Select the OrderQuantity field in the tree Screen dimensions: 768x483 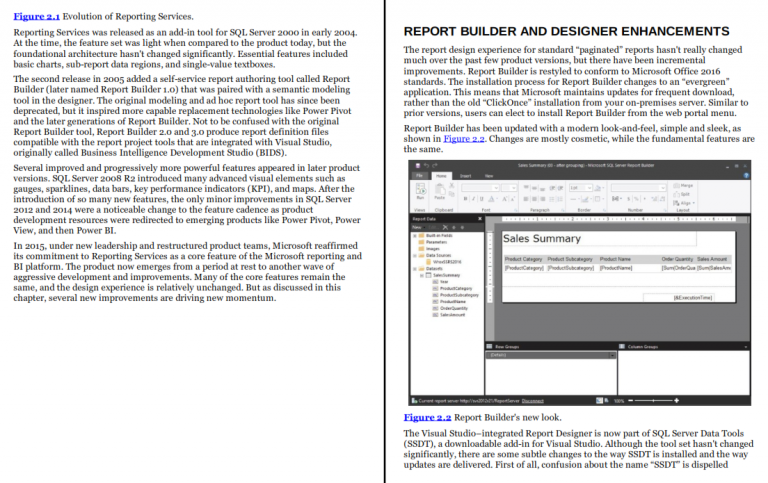[x=450, y=308]
